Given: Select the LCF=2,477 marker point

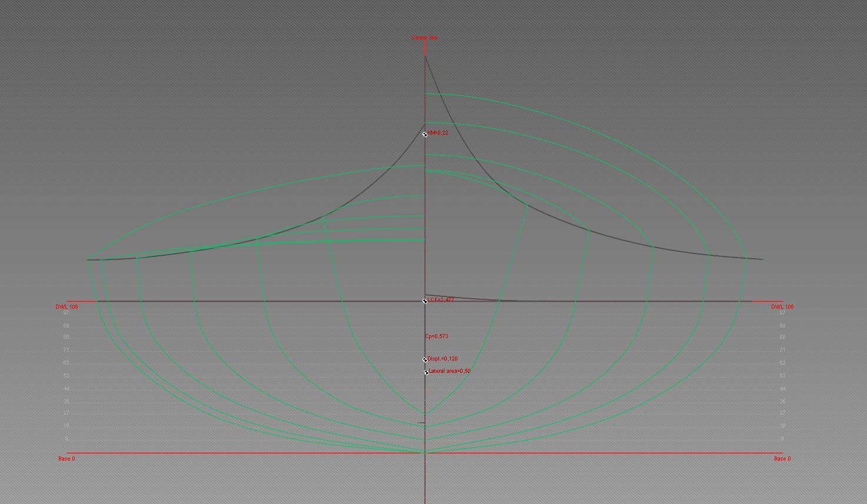Looking at the screenshot, I should click(x=425, y=301).
